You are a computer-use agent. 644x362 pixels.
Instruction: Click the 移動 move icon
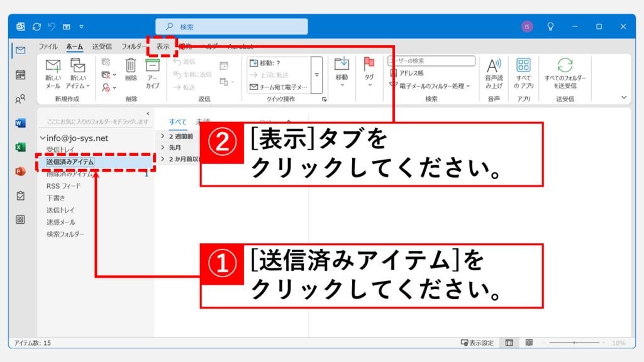(341, 72)
